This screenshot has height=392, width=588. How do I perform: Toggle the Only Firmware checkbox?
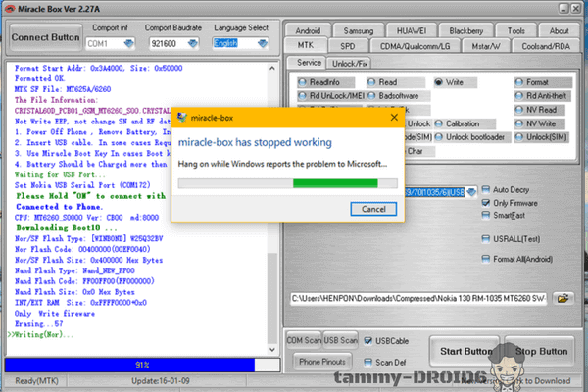(x=486, y=203)
